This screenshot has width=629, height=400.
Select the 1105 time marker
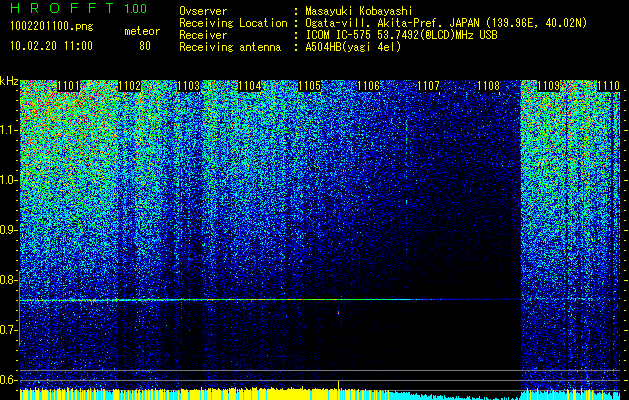[x=310, y=86]
